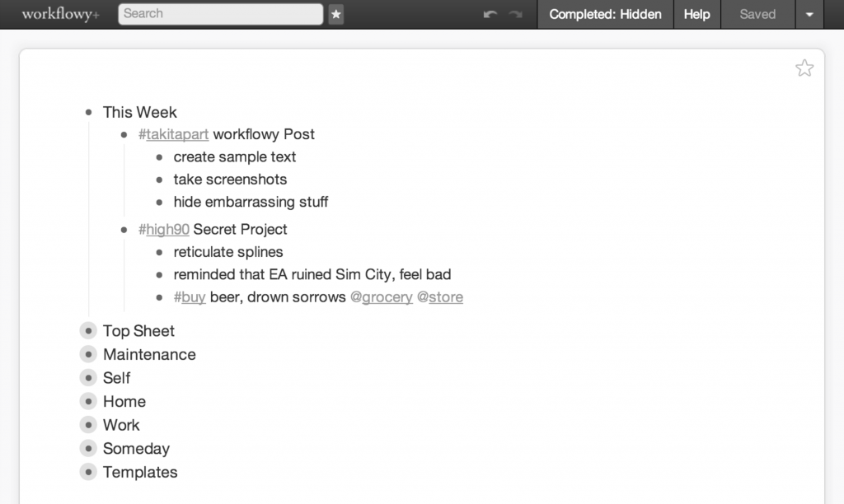Filter by the "#buy" tag link
The width and height of the screenshot is (844, 504).
190,296
